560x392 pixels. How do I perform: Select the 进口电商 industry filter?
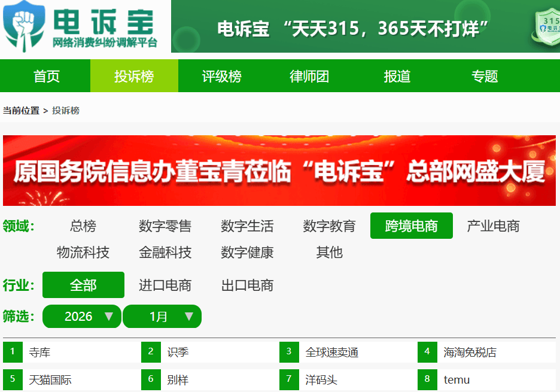[x=165, y=285]
